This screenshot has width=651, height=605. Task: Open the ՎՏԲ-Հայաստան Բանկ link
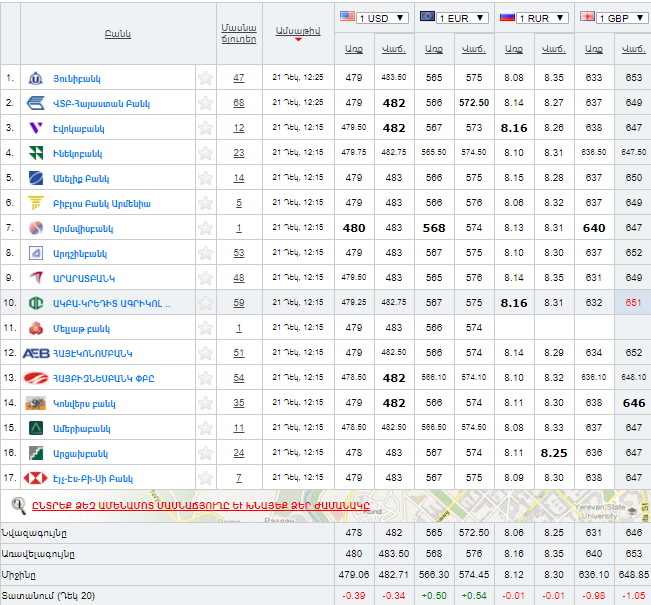101,104
